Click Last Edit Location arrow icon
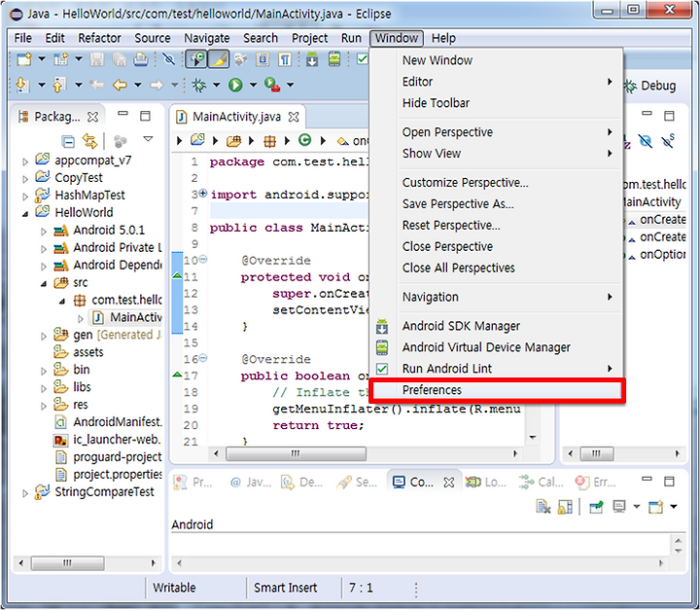 tap(96, 85)
